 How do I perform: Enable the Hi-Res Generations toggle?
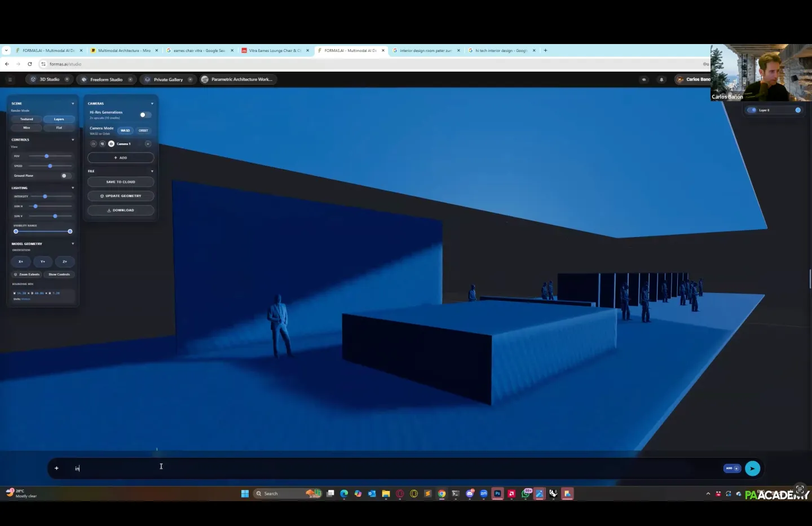(x=145, y=115)
